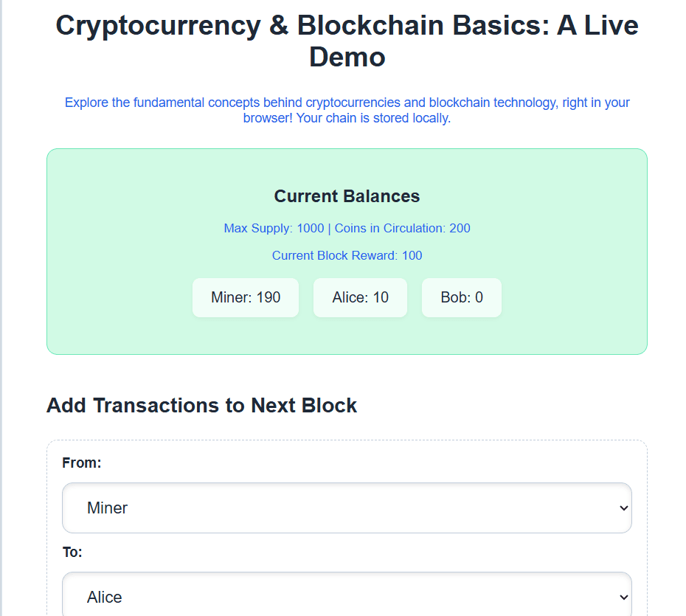686x616 pixels.
Task: Click the To: field label
Action: click(72, 552)
